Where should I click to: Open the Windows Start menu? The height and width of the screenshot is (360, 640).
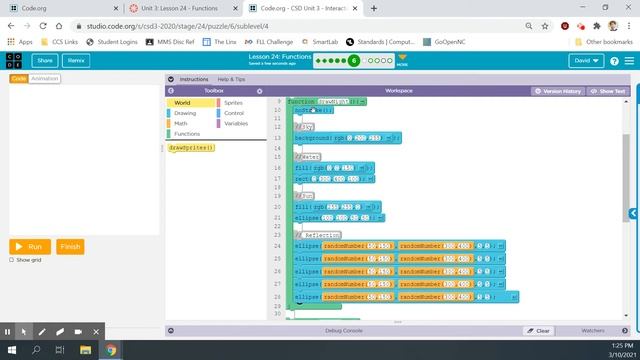point(12,350)
